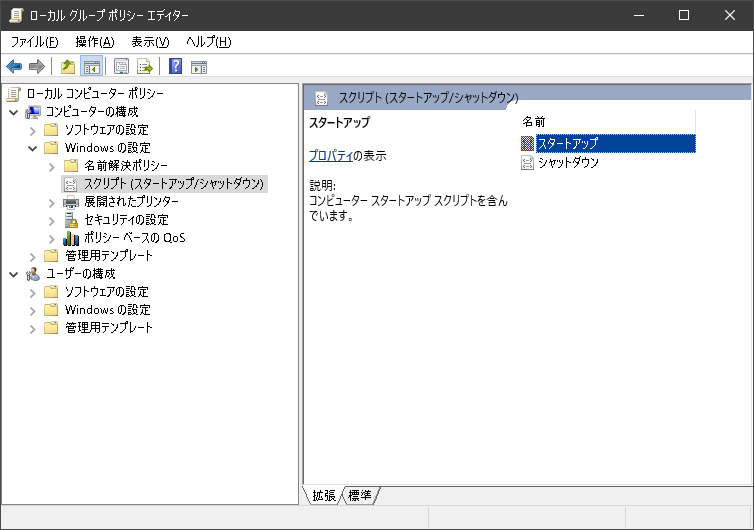The height and width of the screenshot is (530, 754).
Task: Click the シャットダウン script icon in list
Action: click(x=528, y=163)
